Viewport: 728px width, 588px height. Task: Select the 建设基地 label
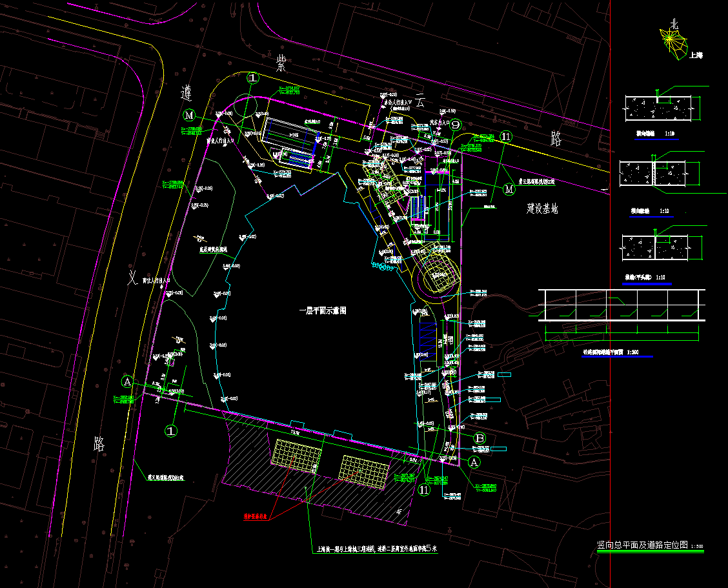tap(542, 209)
